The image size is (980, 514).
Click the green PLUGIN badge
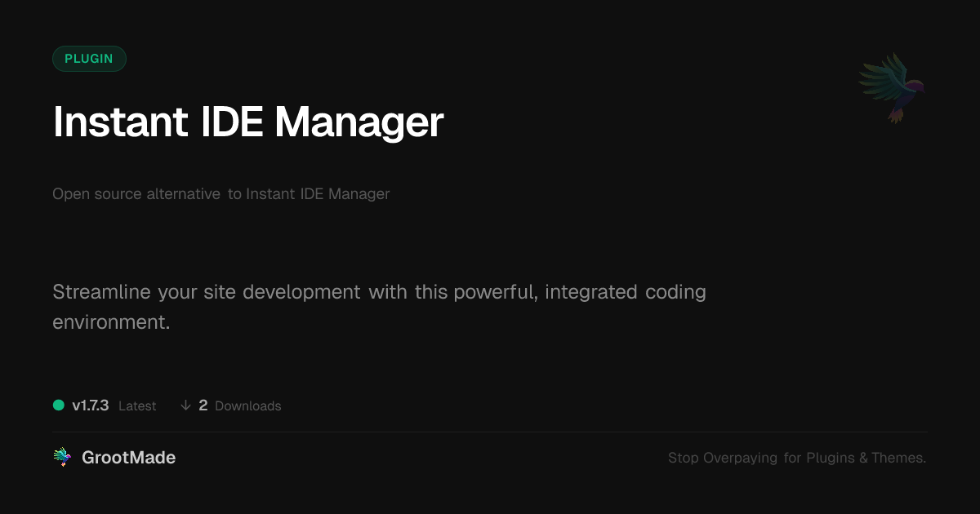coord(89,59)
